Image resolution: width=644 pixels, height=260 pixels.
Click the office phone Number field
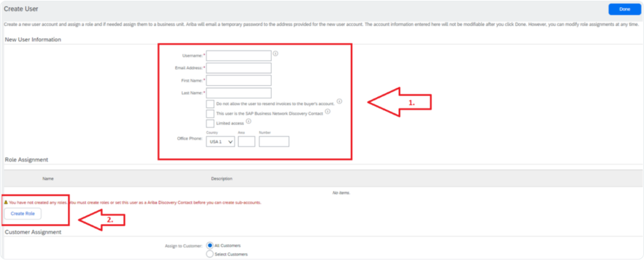274,142
